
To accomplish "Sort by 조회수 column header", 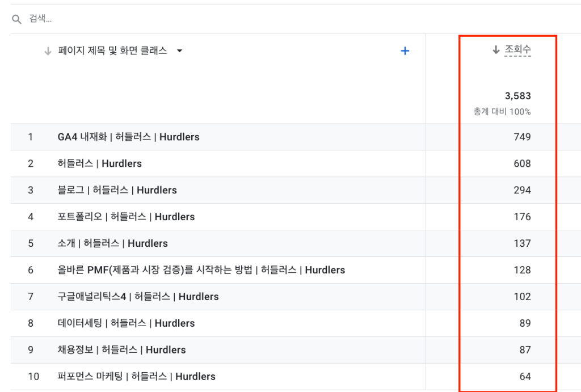I will [517, 49].
